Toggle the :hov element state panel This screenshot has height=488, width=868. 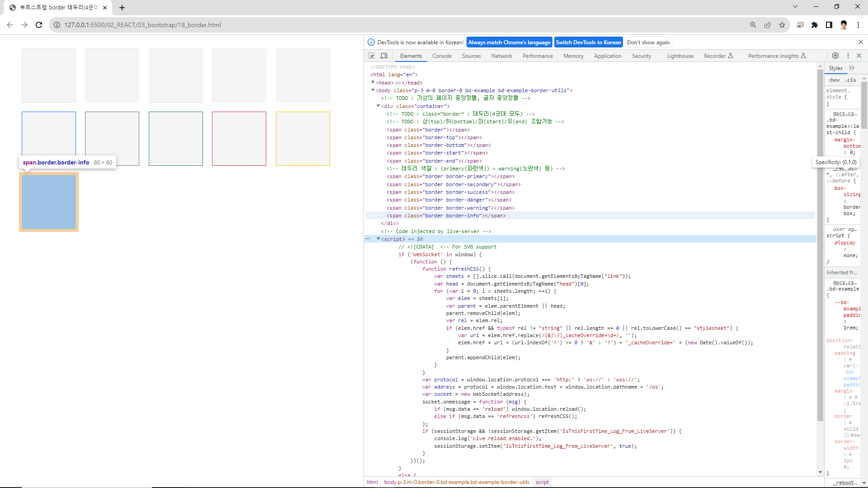pos(834,80)
